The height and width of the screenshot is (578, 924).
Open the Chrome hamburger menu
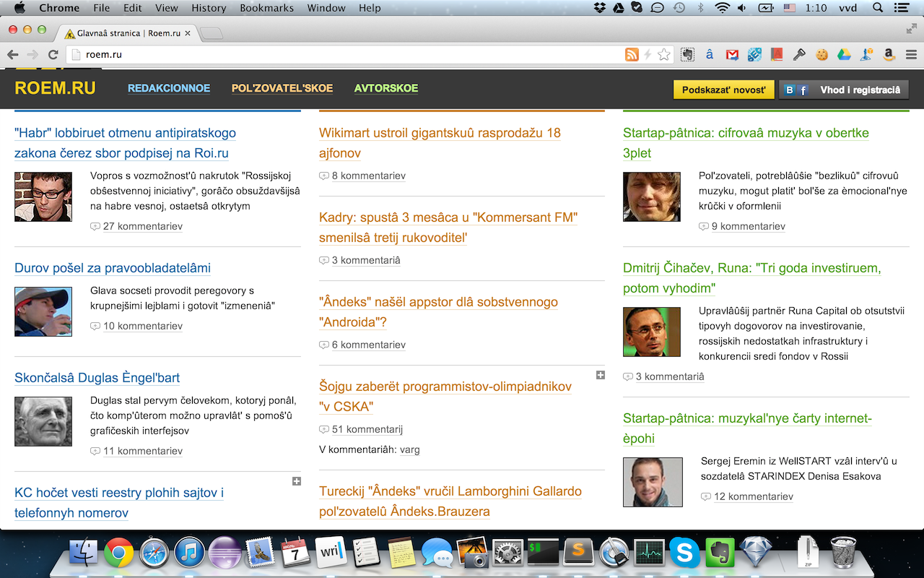coord(911,54)
